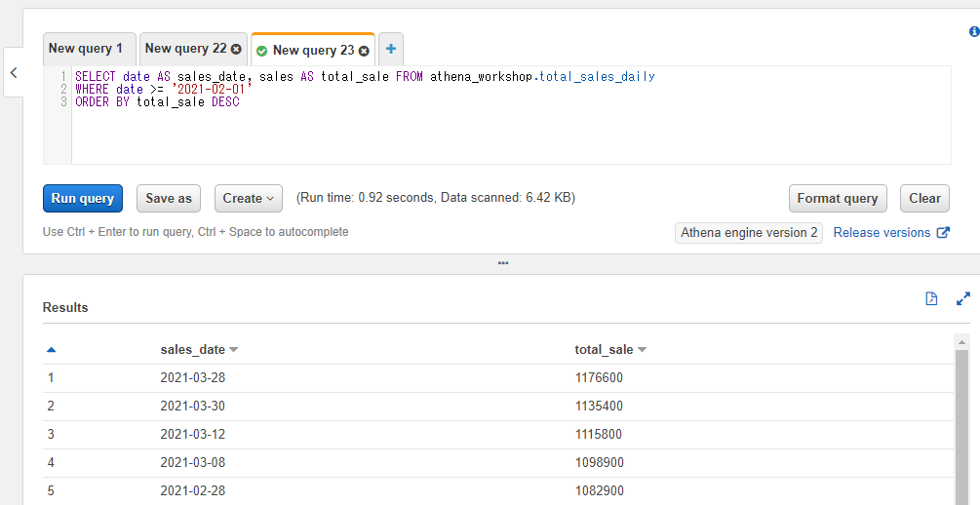Open the Create dropdown
This screenshot has width=980, height=505.
tap(248, 198)
